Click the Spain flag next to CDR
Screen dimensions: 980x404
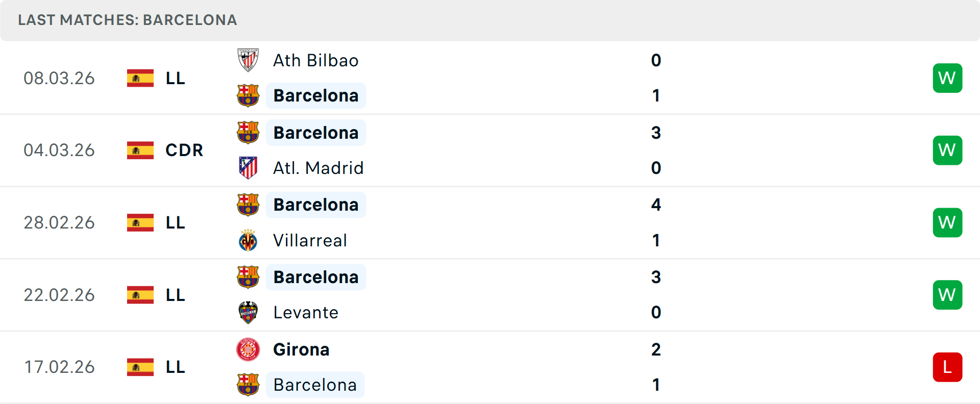[x=140, y=150]
